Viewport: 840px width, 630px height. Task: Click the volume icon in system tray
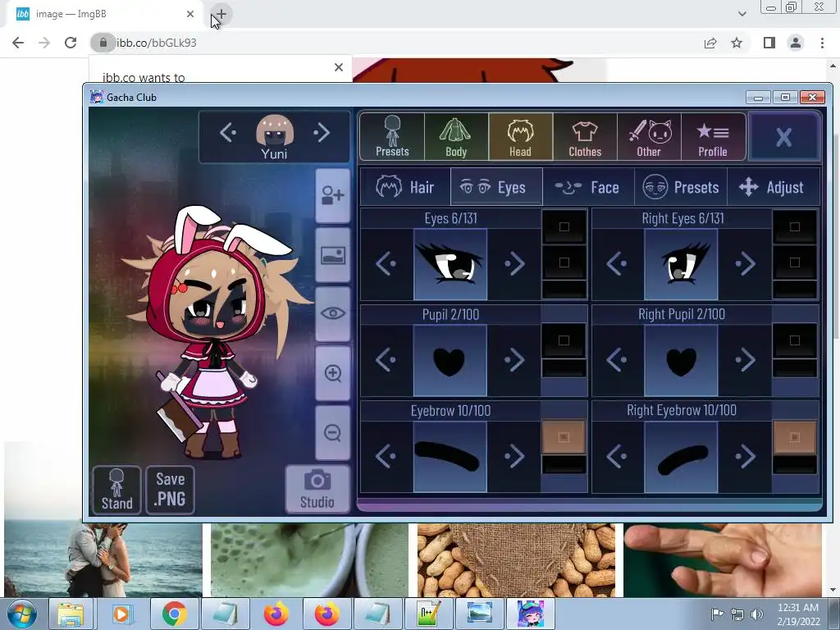click(757, 614)
